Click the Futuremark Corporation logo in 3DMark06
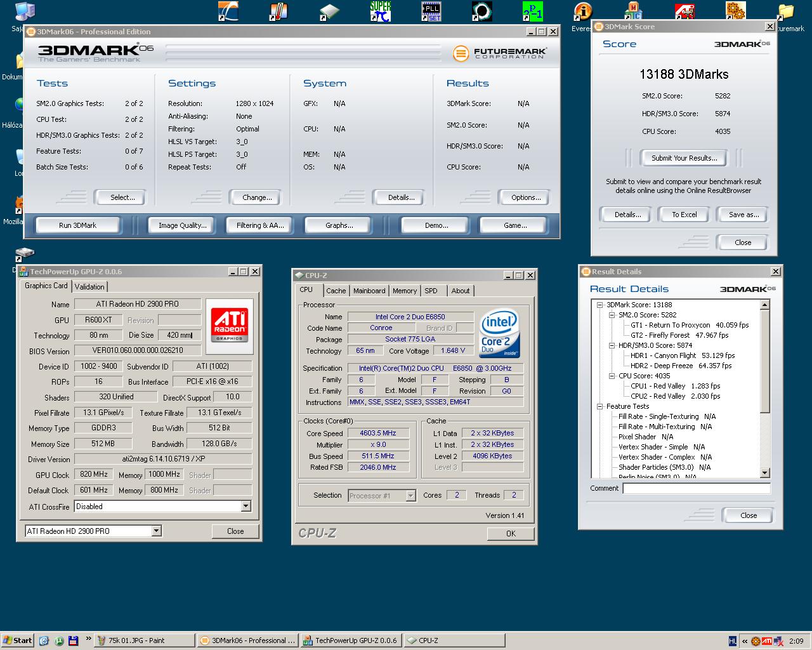 coord(500,53)
